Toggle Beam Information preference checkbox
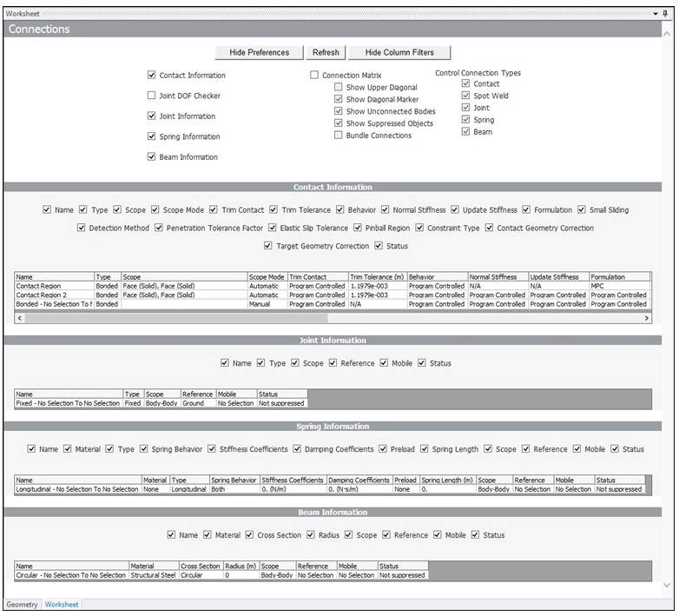Viewport: 679px width, 616px height. coord(151,156)
